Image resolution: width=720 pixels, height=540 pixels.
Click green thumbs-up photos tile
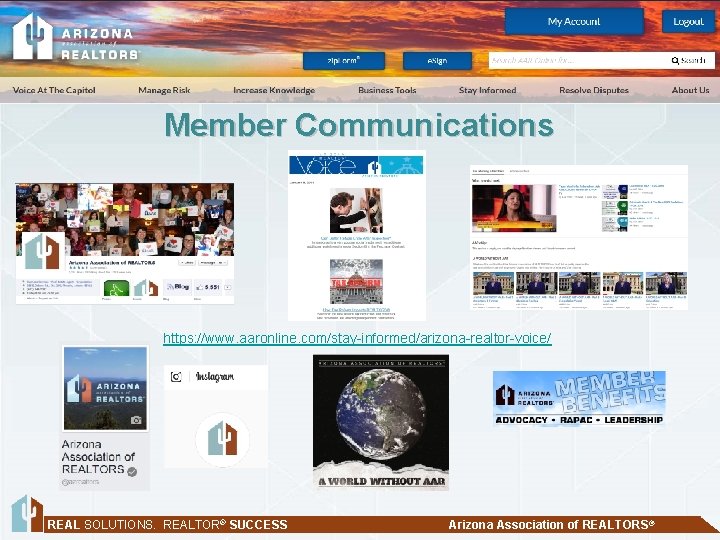[x=116, y=288]
